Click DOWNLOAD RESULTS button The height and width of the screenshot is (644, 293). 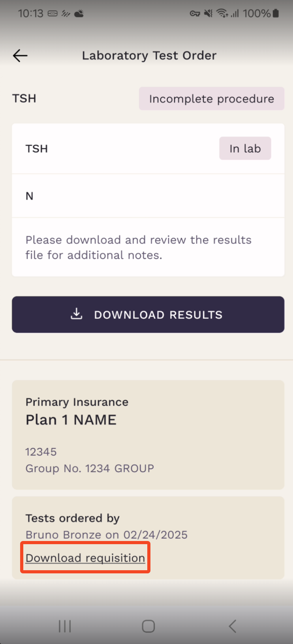(x=148, y=315)
